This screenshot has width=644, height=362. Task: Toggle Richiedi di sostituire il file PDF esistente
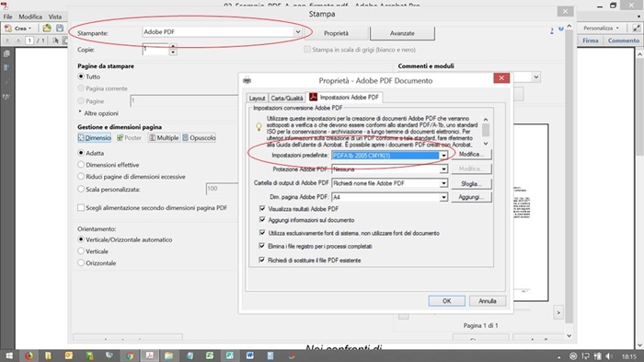point(262,260)
